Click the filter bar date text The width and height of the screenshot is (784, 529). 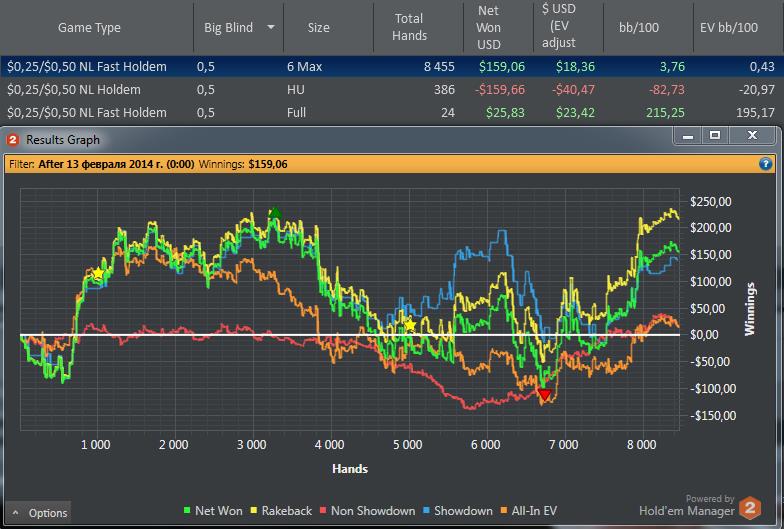(x=116, y=164)
